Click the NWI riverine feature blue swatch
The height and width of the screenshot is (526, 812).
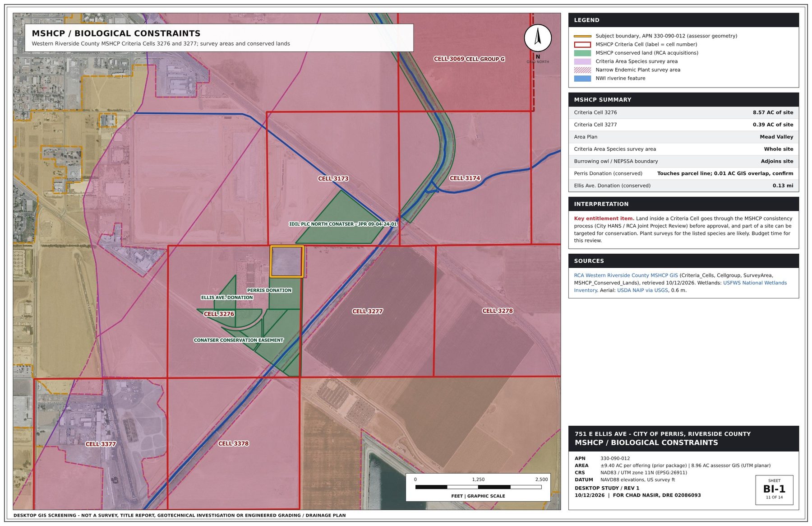(582, 79)
